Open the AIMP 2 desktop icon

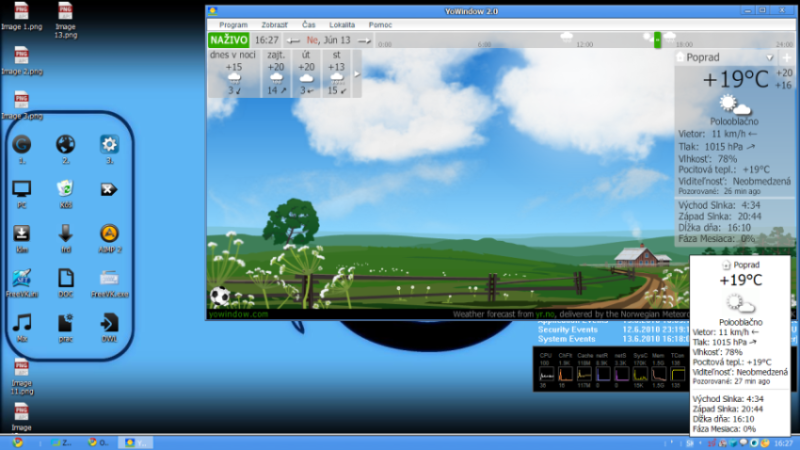pos(110,235)
